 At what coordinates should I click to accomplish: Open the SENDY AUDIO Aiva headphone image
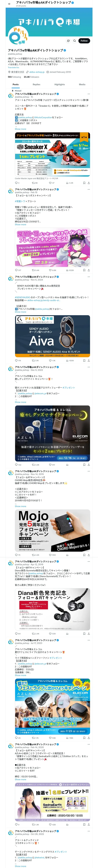coord(52,336)
